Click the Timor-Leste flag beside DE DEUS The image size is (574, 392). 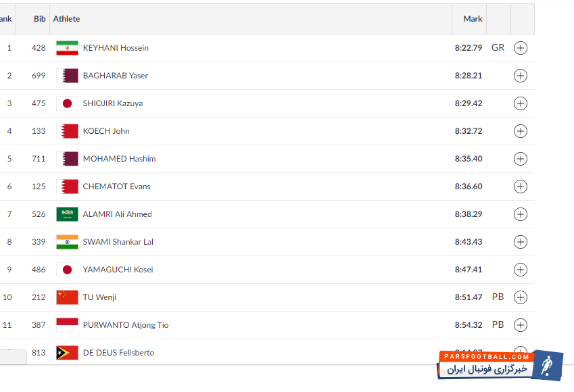(67, 353)
